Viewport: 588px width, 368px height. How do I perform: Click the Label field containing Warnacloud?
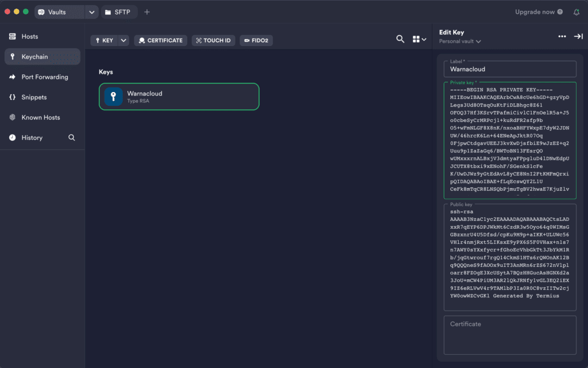click(x=509, y=69)
